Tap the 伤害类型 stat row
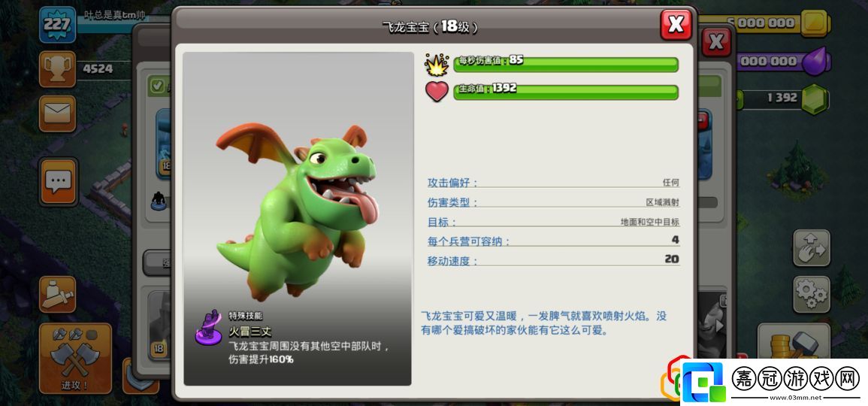 [553, 202]
